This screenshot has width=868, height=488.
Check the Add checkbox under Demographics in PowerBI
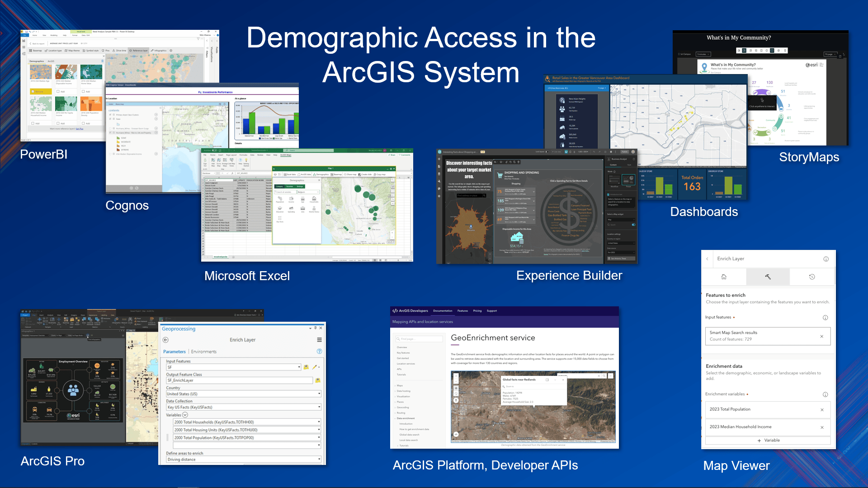click(58, 92)
